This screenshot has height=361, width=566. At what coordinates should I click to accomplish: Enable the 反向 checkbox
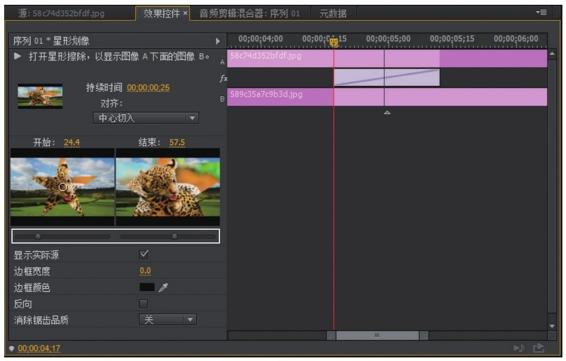pyautogui.click(x=143, y=303)
